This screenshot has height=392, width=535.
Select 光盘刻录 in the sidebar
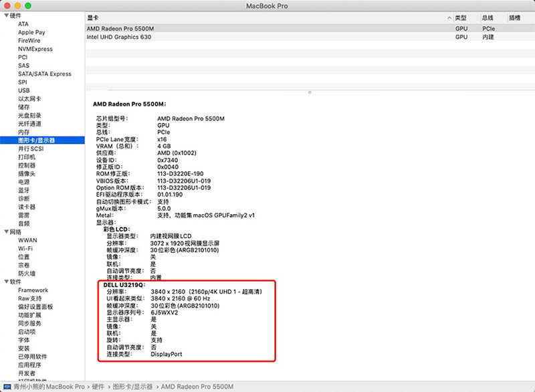[x=29, y=115]
